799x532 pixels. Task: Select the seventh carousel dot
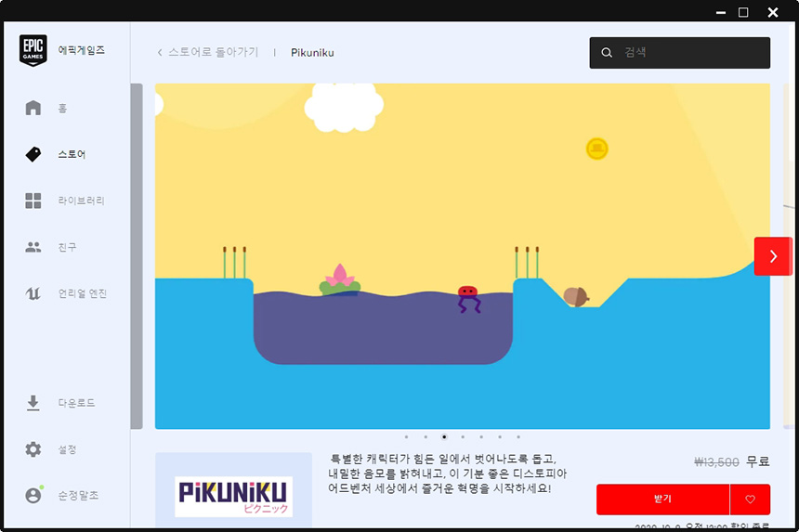point(518,436)
